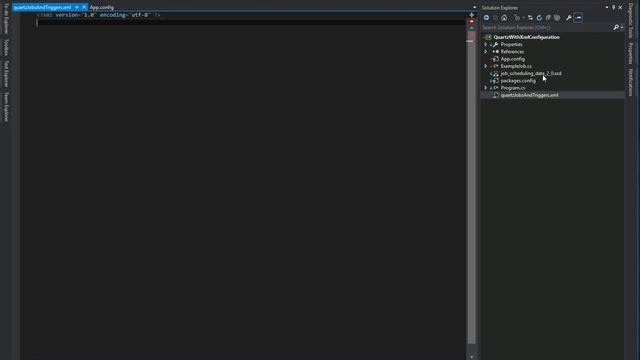Open the Pending Changes Filter icon
The height and width of the screenshot is (360, 640).
click(517, 18)
